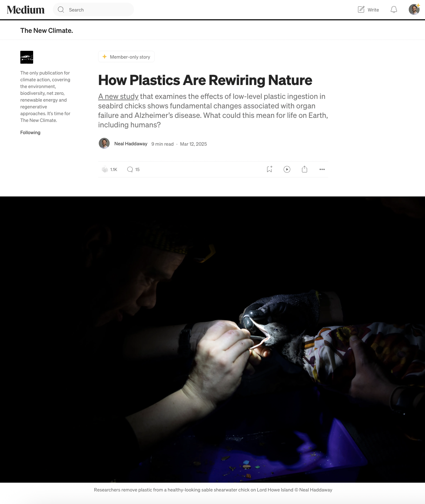This screenshot has width=425, height=504.
Task: Open the profile avatar menu
Action: pos(414,9)
